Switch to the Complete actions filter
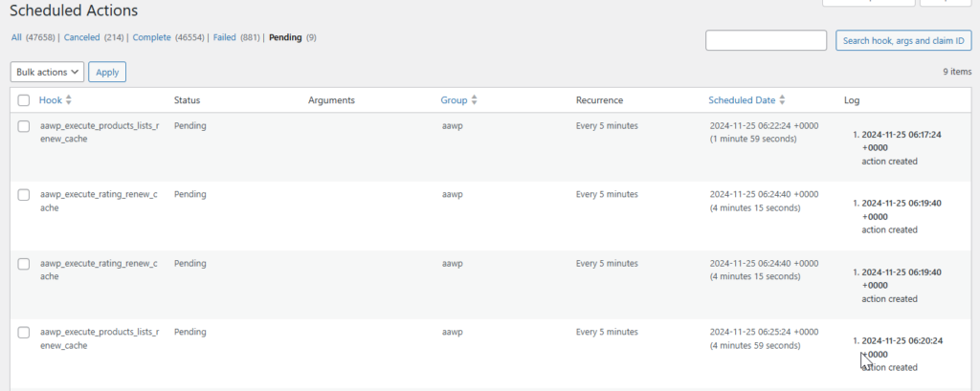 pyautogui.click(x=151, y=37)
